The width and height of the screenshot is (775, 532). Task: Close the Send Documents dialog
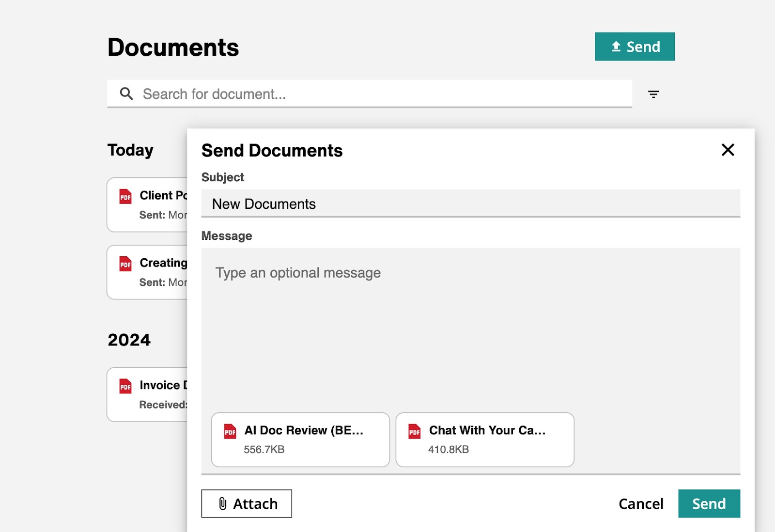(728, 150)
